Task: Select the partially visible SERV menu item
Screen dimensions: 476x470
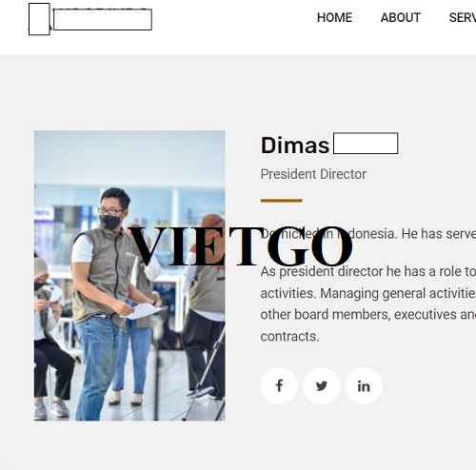Action: click(463, 17)
